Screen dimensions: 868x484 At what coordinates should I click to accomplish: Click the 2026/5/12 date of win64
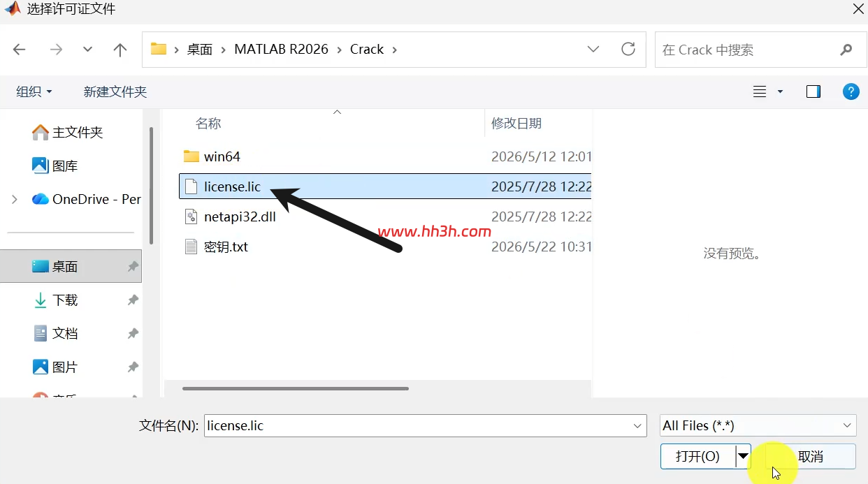coord(541,156)
